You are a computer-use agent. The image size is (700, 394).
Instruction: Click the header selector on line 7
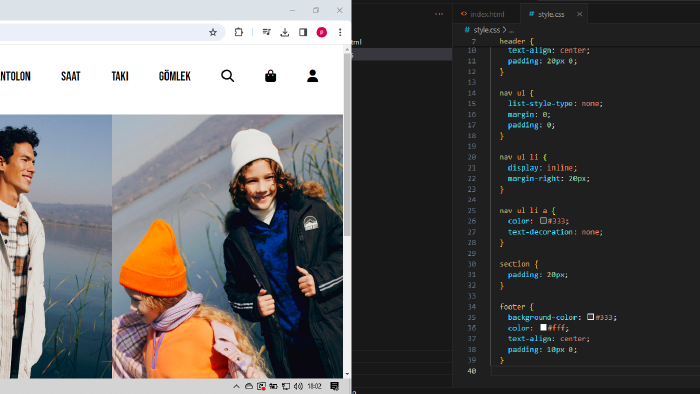coord(517,41)
